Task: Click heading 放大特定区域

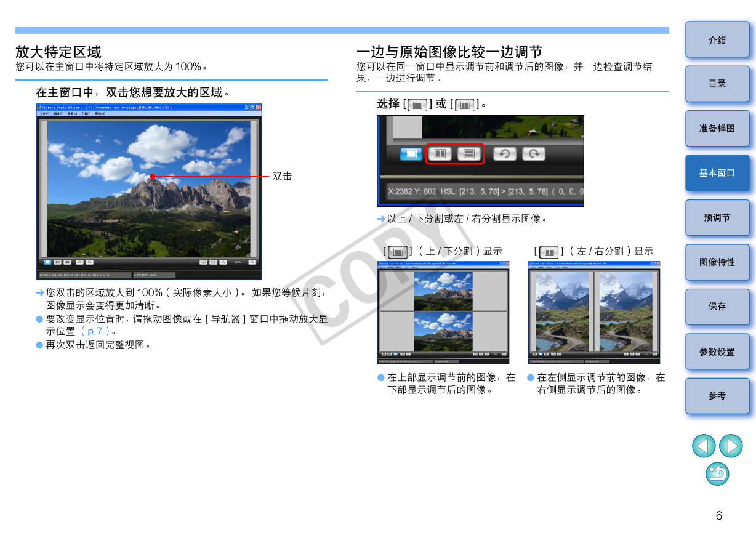Action: click(58, 52)
